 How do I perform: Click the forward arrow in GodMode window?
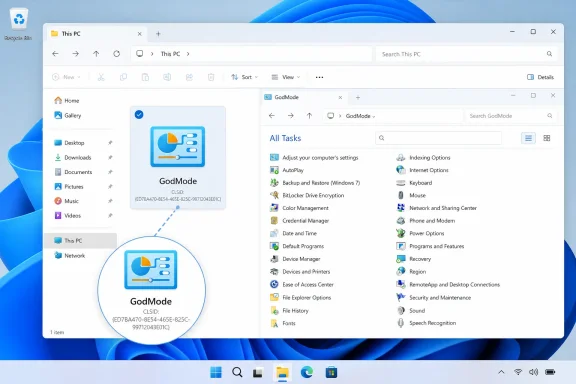click(291, 116)
